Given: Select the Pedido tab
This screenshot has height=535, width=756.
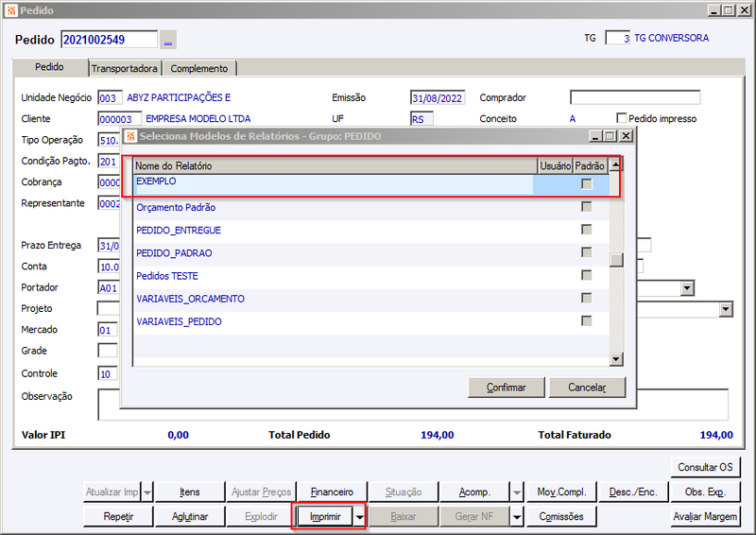Looking at the screenshot, I should [50, 67].
